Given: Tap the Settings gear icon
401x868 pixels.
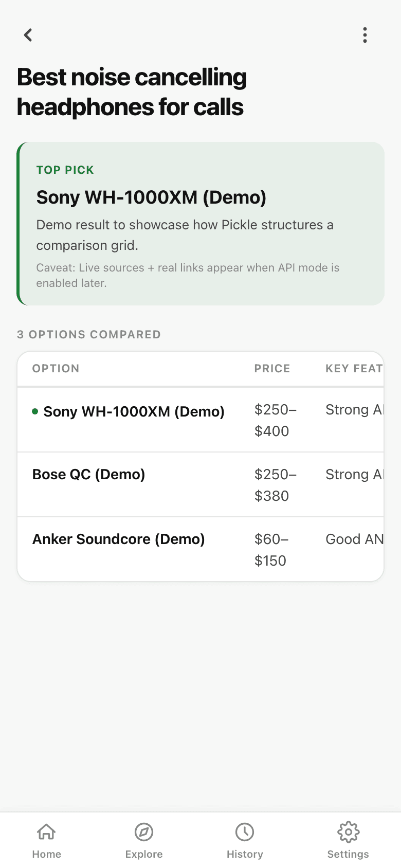Looking at the screenshot, I should 348,831.
